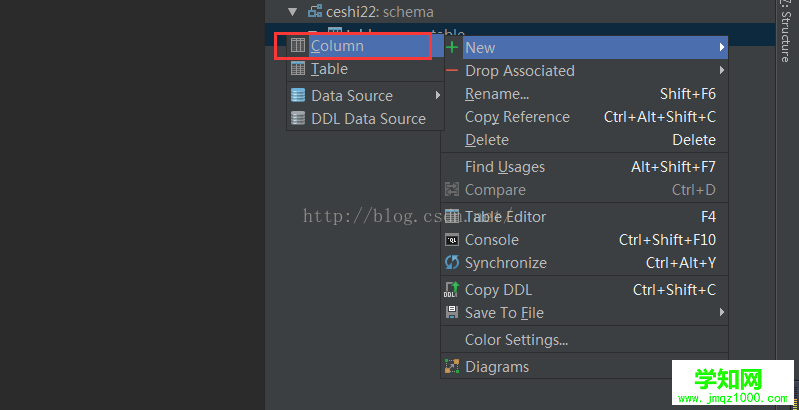Screen dimensions: 799x410
Task: Click the red minus icon beside Drop Associated
Action: coord(452,70)
